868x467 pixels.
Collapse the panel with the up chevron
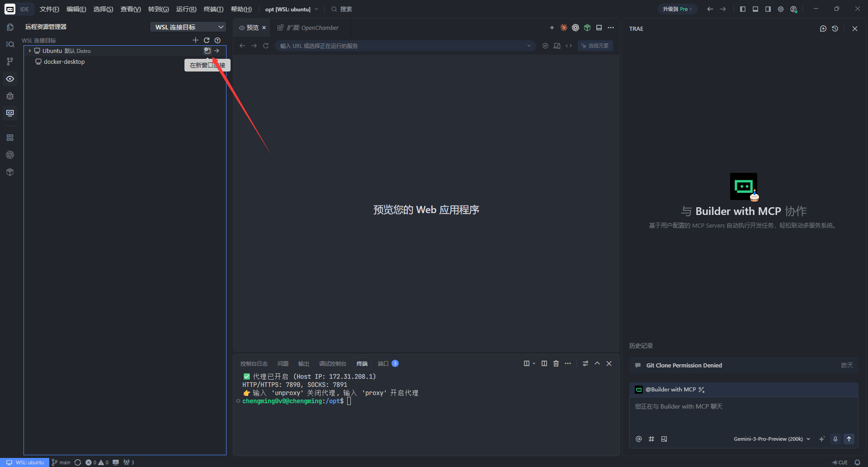pos(597,363)
